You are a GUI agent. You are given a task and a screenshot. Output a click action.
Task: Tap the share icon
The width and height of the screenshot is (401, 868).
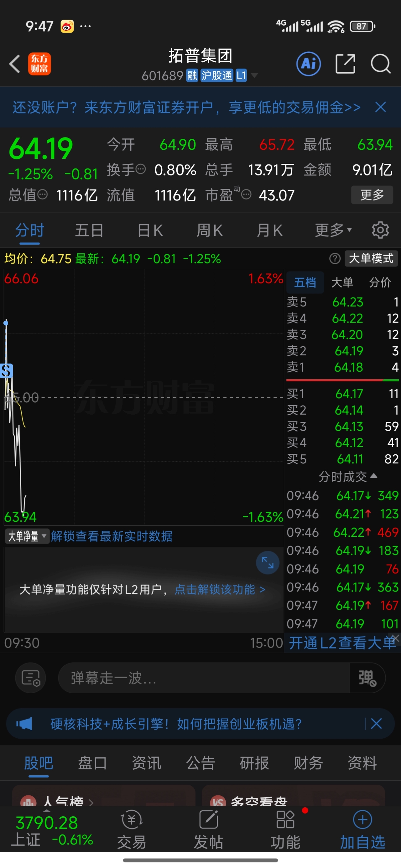(x=346, y=64)
